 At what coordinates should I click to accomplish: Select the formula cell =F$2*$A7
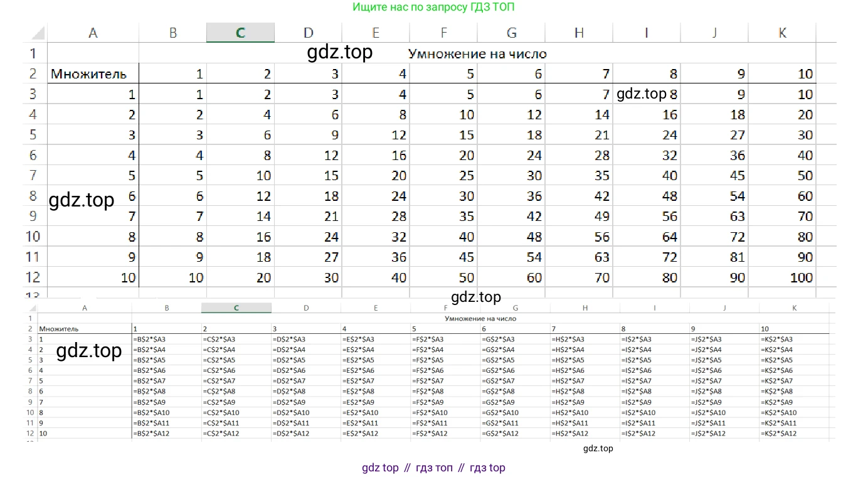(446, 381)
